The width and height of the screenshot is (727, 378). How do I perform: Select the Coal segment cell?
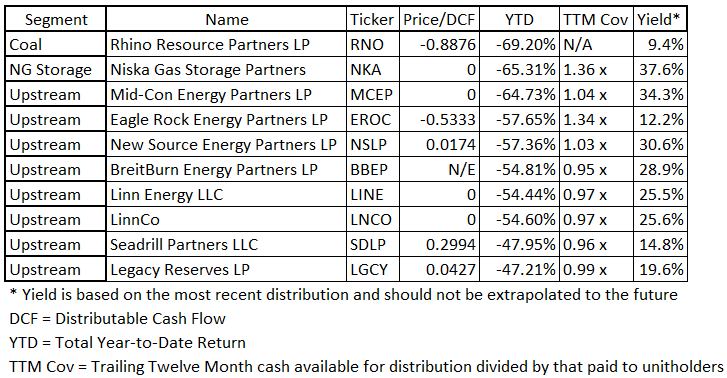[56, 45]
